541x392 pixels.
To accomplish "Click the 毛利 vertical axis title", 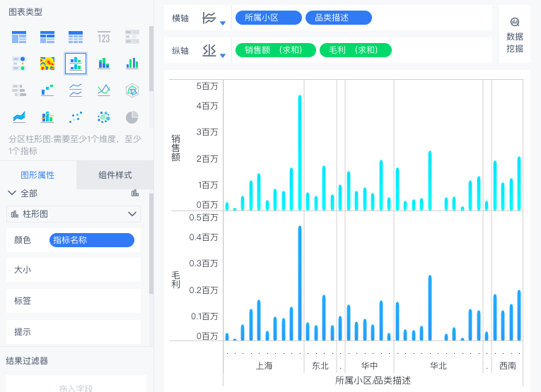I will pos(175,280).
